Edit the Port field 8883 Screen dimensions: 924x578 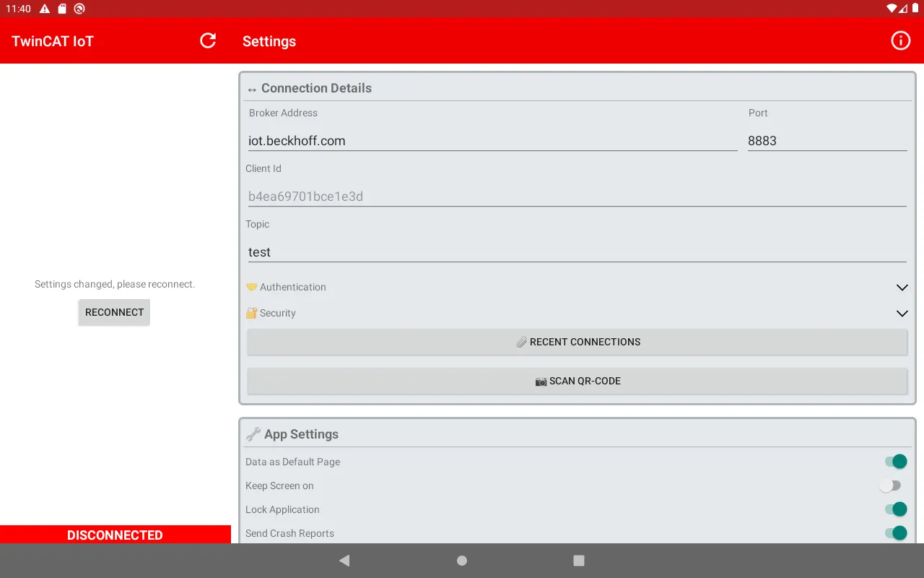[x=827, y=141]
